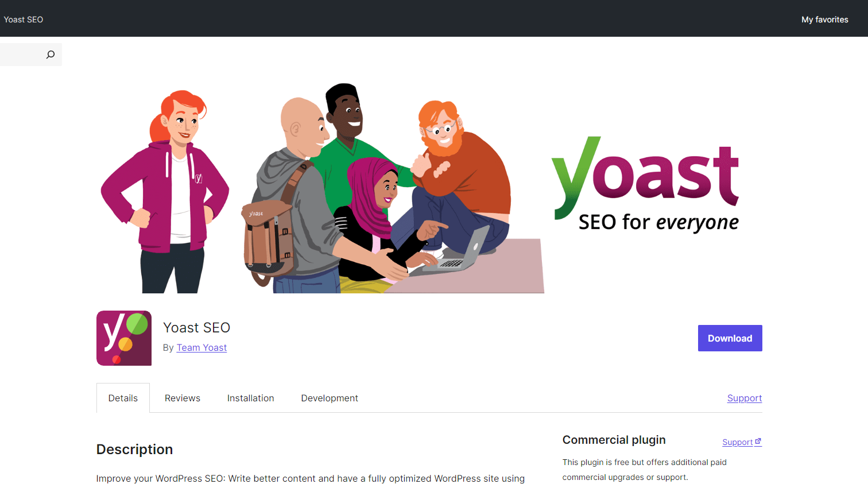Click the backpack with yoast label in banner
This screenshot has height=488, width=868.
coord(268,240)
